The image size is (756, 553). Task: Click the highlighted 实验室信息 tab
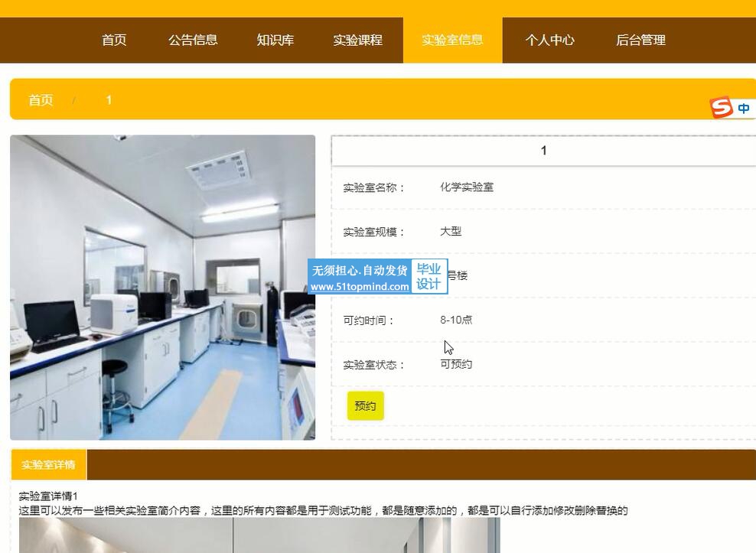click(452, 41)
